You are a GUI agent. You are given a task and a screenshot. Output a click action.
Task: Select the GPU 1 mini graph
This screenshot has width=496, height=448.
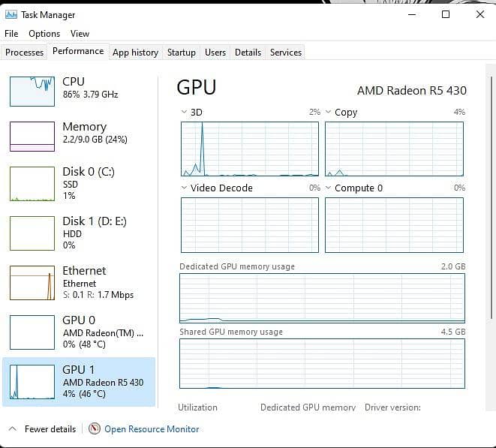point(32,381)
